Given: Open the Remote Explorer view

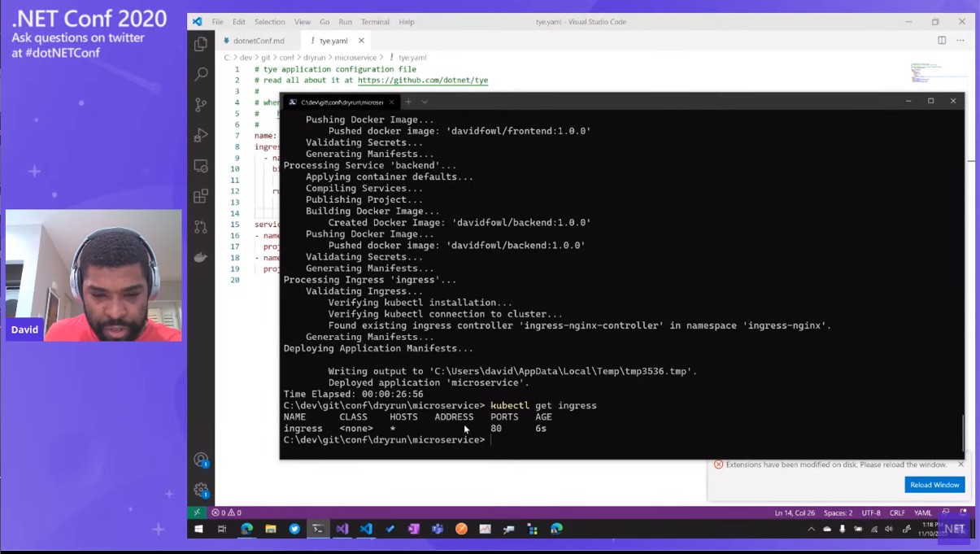Looking at the screenshot, I should pos(201,166).
